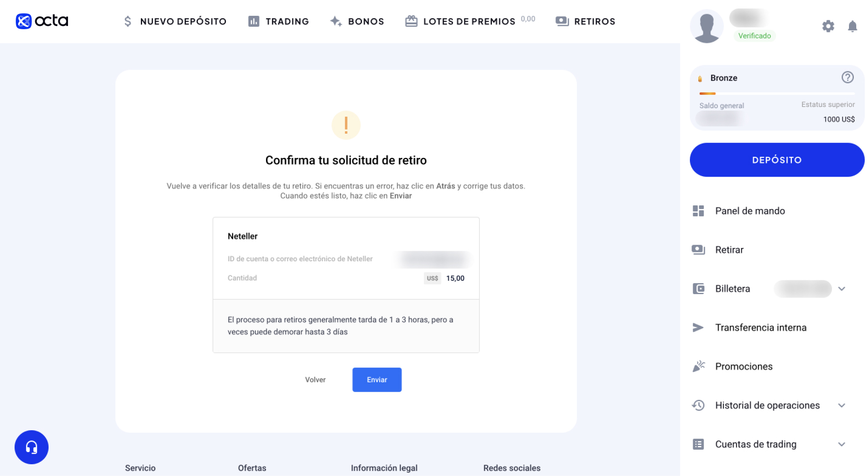Viewport: 868px width, 476px height.
Task: Click the Volver link
Action: tap(315, 380)
